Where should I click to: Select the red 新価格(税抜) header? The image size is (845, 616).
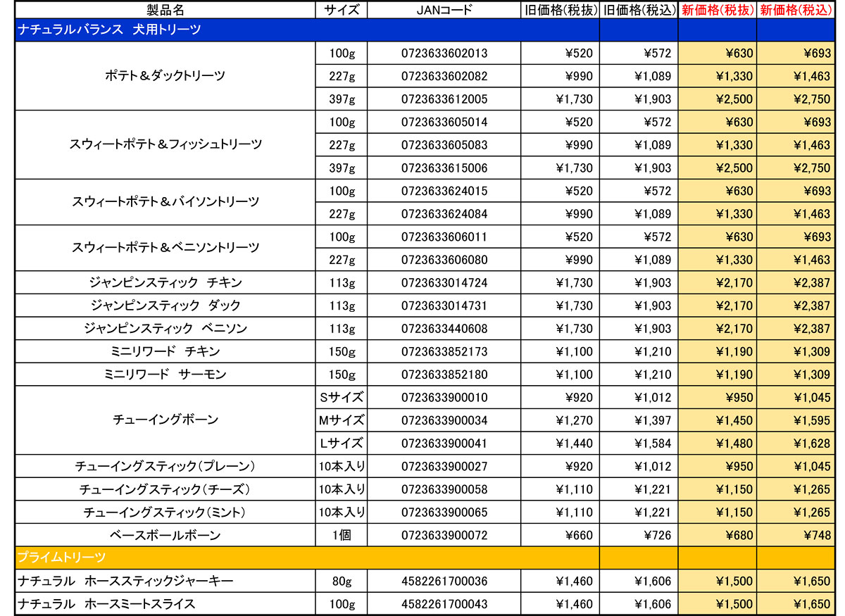(x=717, y=10)
